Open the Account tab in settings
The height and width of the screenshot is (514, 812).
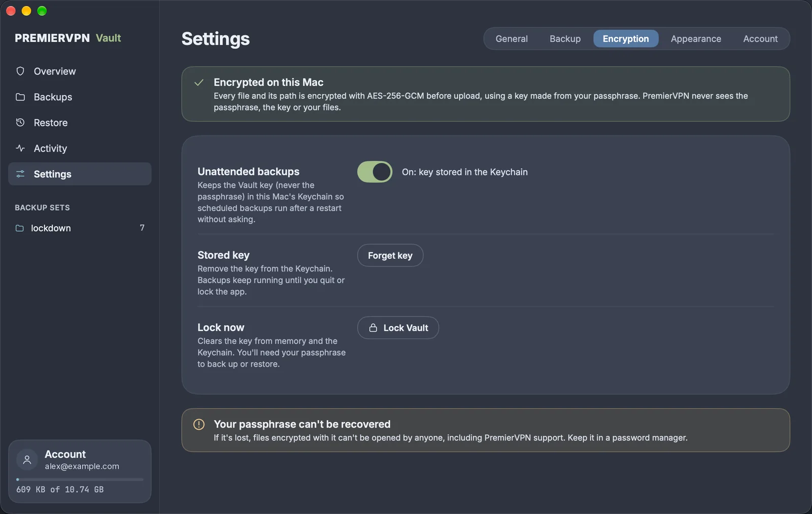[x=760, y=39]
